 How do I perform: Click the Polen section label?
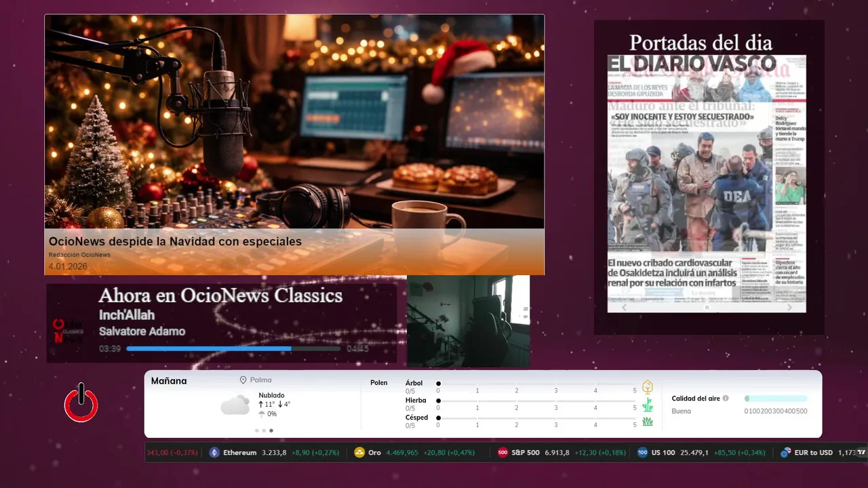(x=379, y=383)
